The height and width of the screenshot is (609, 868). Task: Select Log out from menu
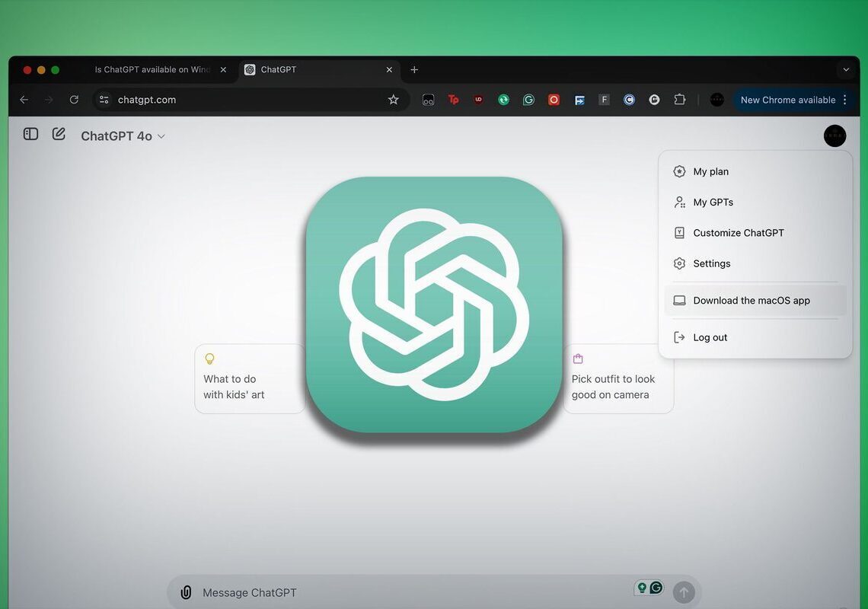tap(755, 337)
